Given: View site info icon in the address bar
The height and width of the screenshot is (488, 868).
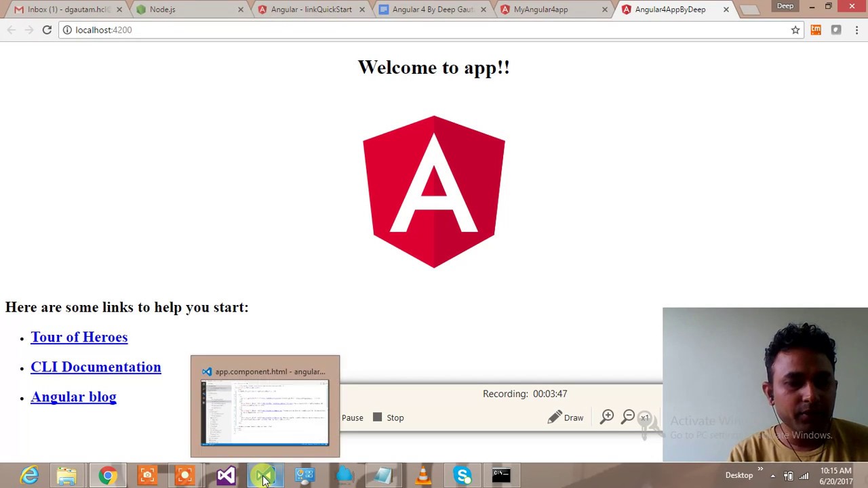Looking at the screenshot, I should [67, 30].
